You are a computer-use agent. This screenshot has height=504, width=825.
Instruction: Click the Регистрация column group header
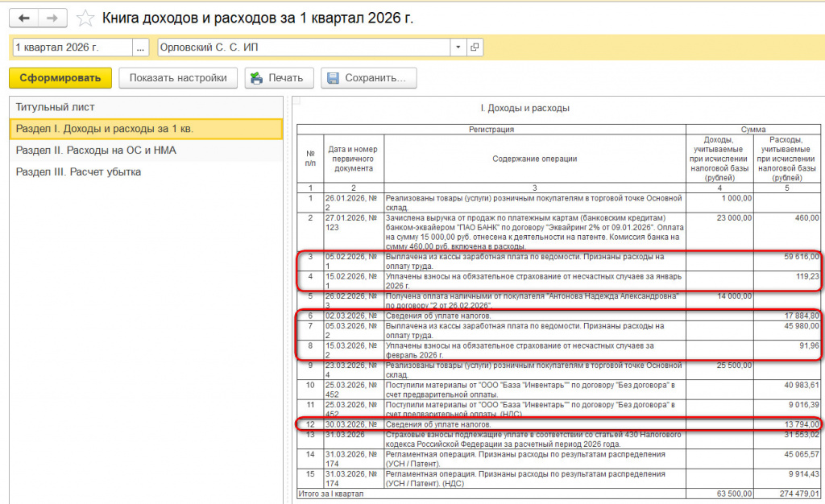[x=491, y=130]
